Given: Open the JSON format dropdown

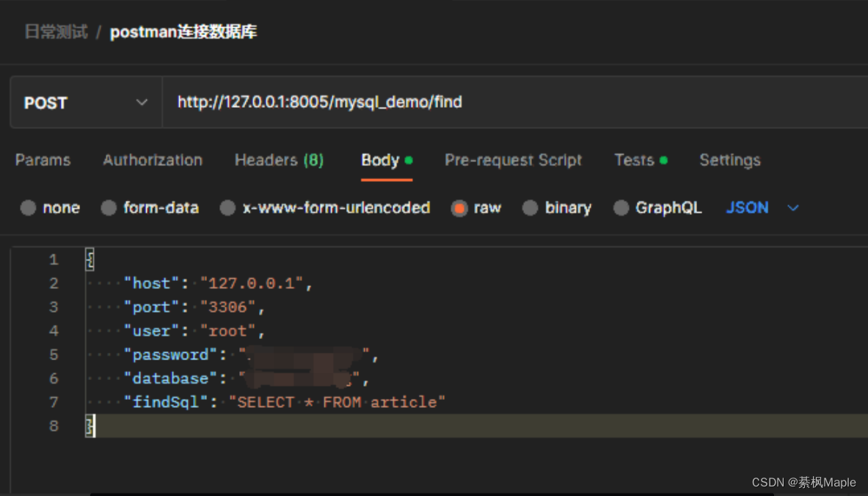Looking at the screenshot, I should [x=762, y=208].
